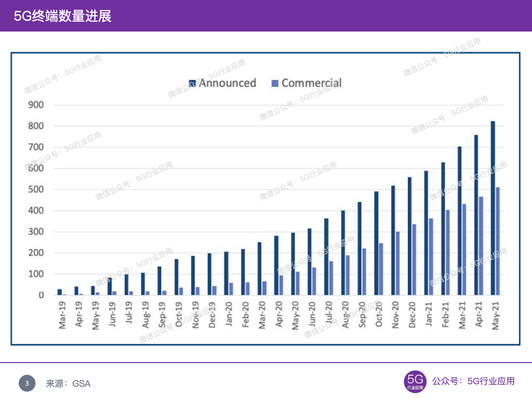The width and height of the screenshot is (532, 399).
Task: Select the Dec-20 Announced bar
Action: coord(409,236)
